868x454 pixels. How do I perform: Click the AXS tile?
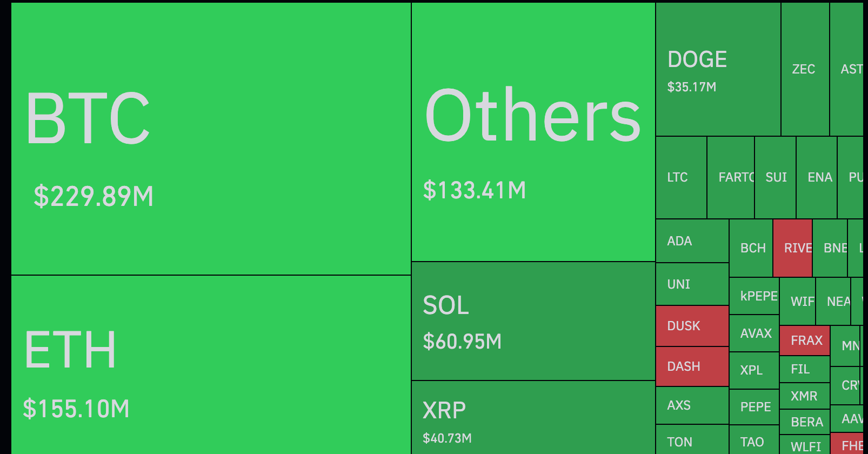(692, 405)
